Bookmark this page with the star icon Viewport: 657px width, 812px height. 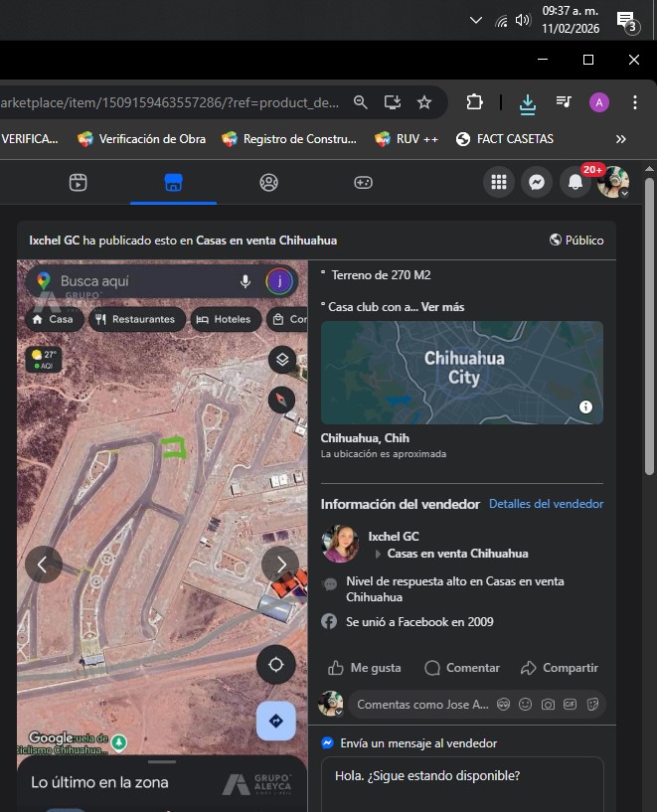pos(424,102)
